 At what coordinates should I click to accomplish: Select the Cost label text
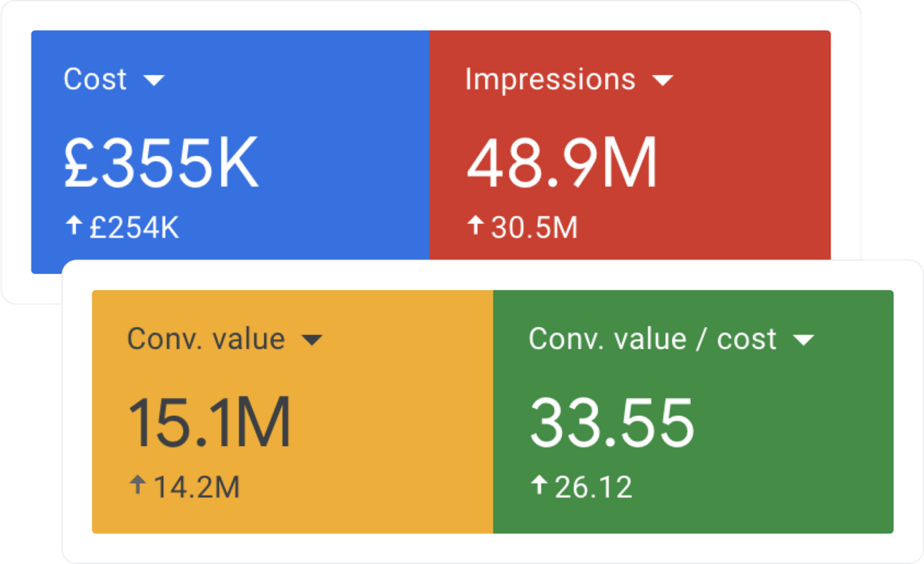pyautogui.click(x=95, y=79)
